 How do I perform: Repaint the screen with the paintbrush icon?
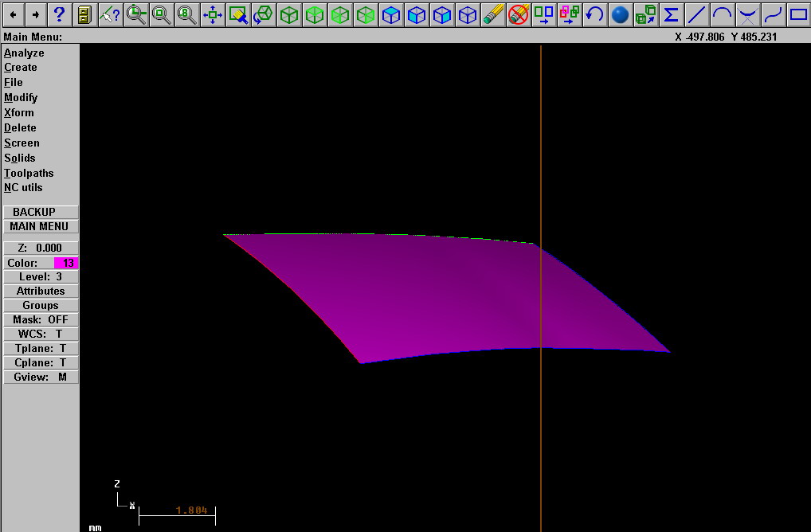click(x=238, y=15)
